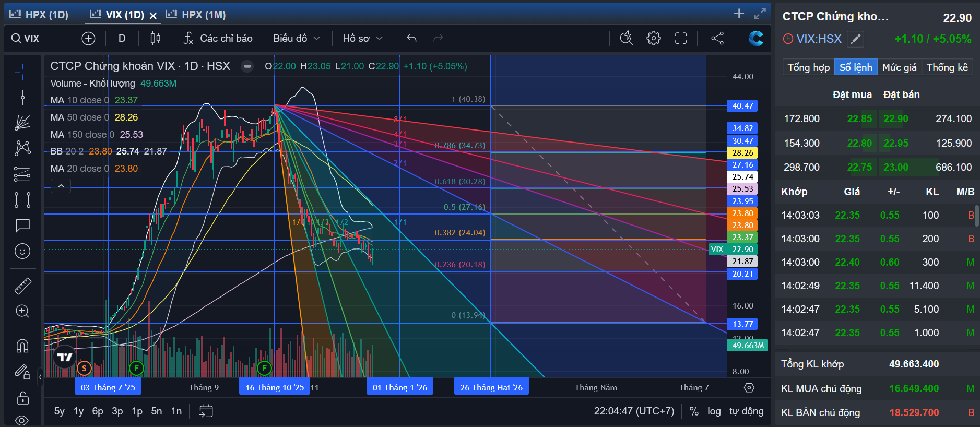Select the zoom in tool
The width and height of the screenshot is (980, 427).
(22, 311)
